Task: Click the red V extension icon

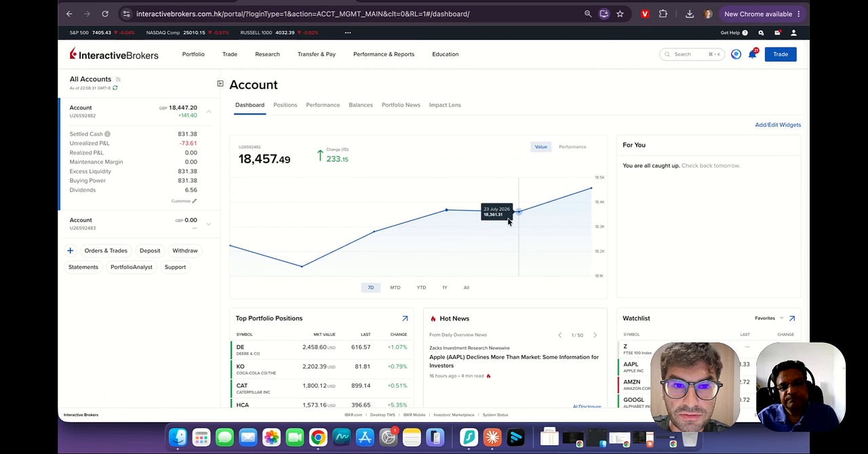Action: pyautogui.click(x=645, y=14)
